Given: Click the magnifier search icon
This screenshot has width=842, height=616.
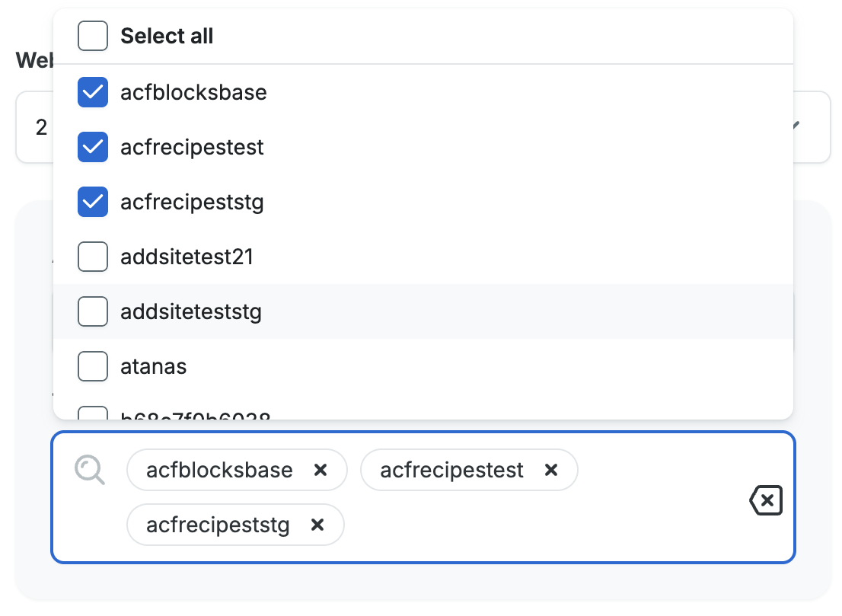Looking at the screenshot, I should [90, 470].
